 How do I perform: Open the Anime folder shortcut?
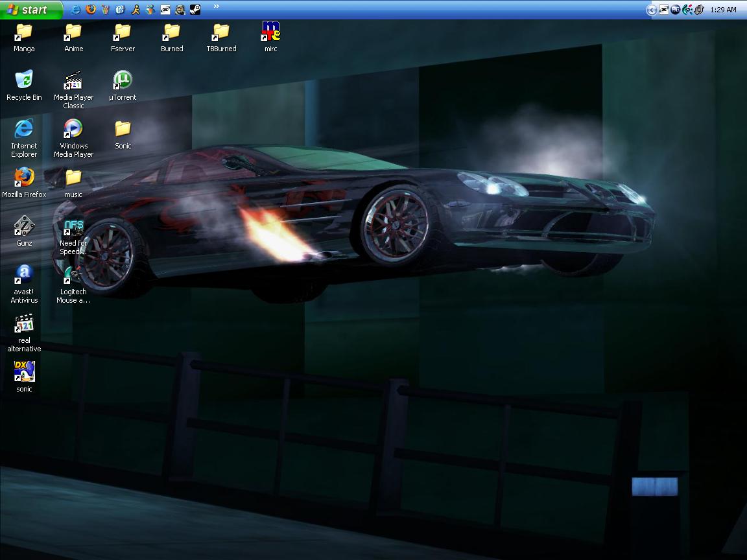click(x=73, y=37)
